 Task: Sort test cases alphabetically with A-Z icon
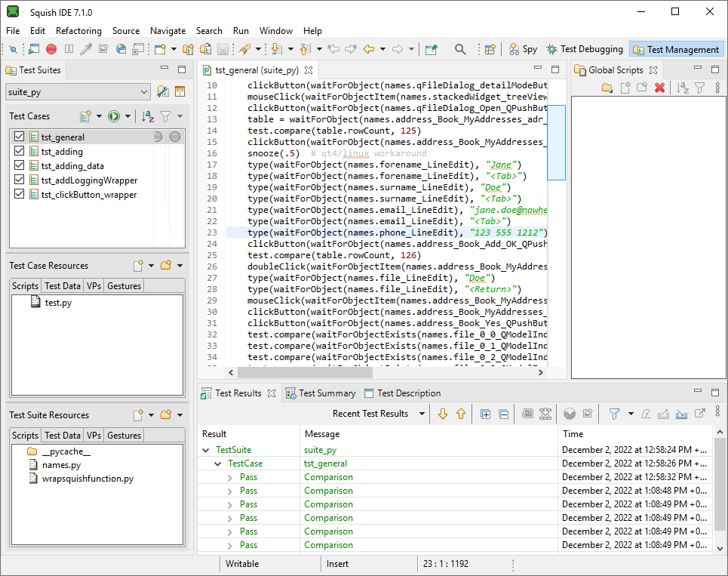point(148,116)
